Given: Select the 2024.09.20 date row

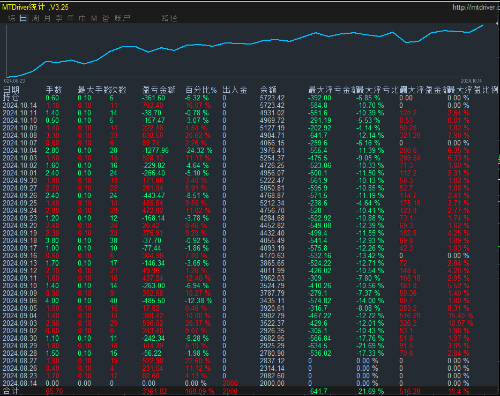Looking at the screenshot, I should coord(20,225).
